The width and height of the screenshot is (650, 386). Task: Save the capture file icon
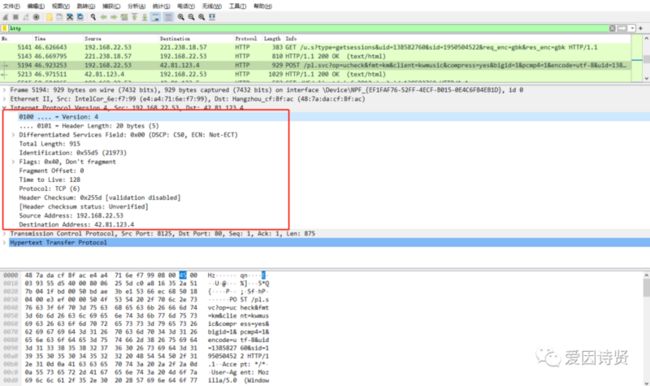[59, 17]
